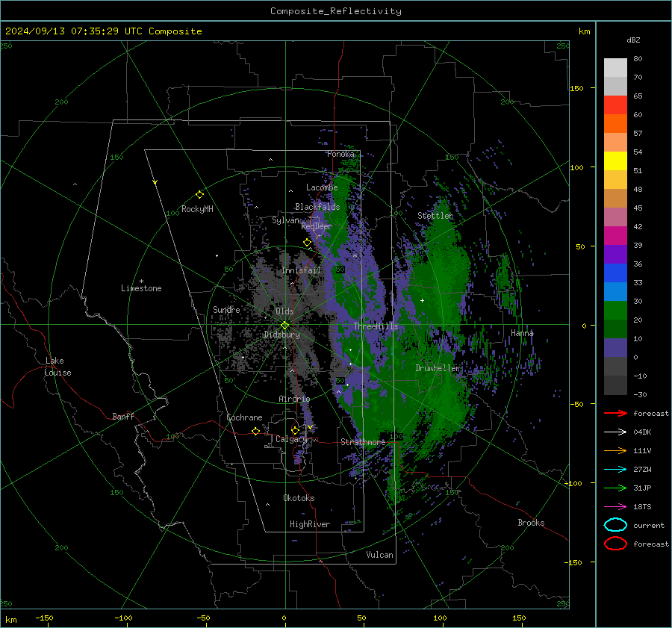The width and height of the screenshot is (672, 628).
Task: Click the asterisk marker above Limestone label
Action: pos(141,282)
